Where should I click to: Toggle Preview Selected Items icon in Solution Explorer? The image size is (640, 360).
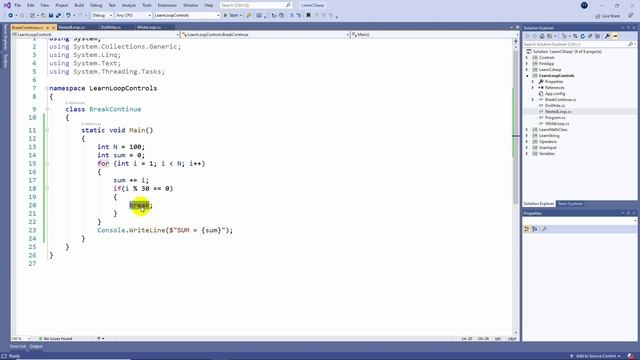tap(615, 36)
